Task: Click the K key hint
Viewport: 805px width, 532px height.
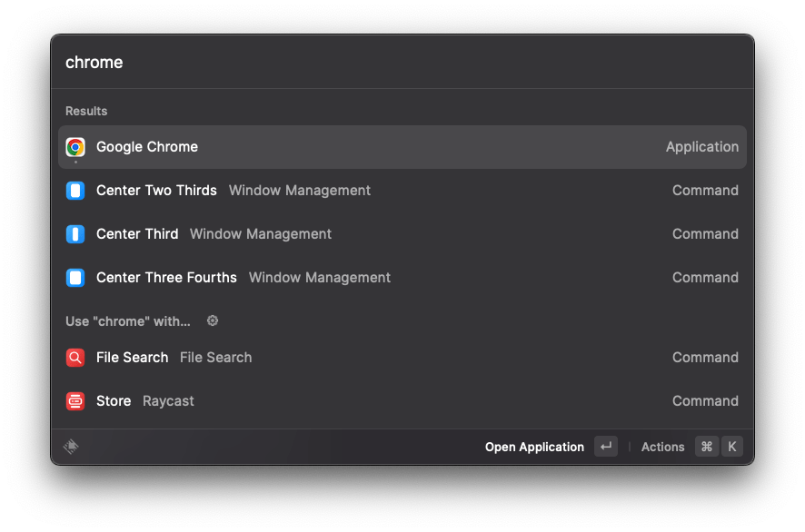Action: click(x=732, y=447)
